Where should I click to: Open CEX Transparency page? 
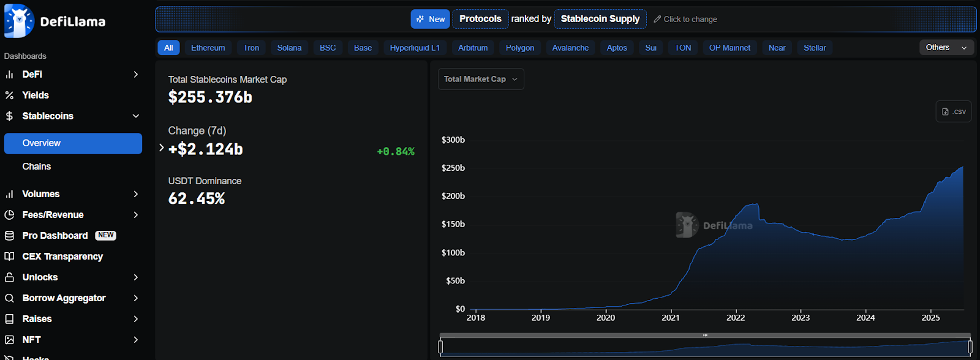pyautogui.click(x=62, y=257)
